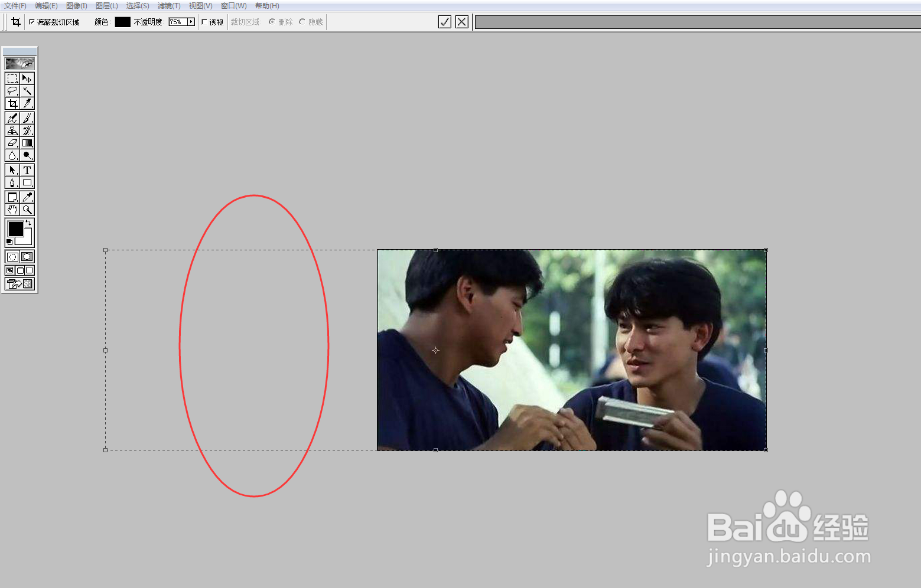The width and height of the screenshot is (921, 588).
Task: Select the Rectangular Marquee tool
Action: point(12,79)
